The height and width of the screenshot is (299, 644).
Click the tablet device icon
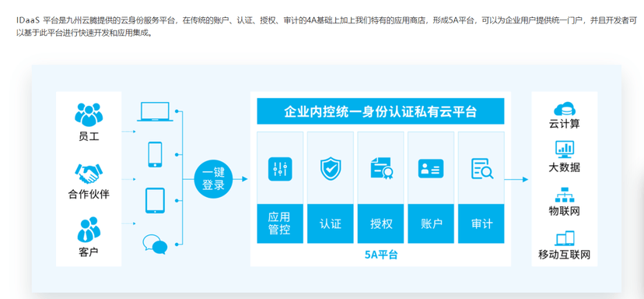coord(155,200)
